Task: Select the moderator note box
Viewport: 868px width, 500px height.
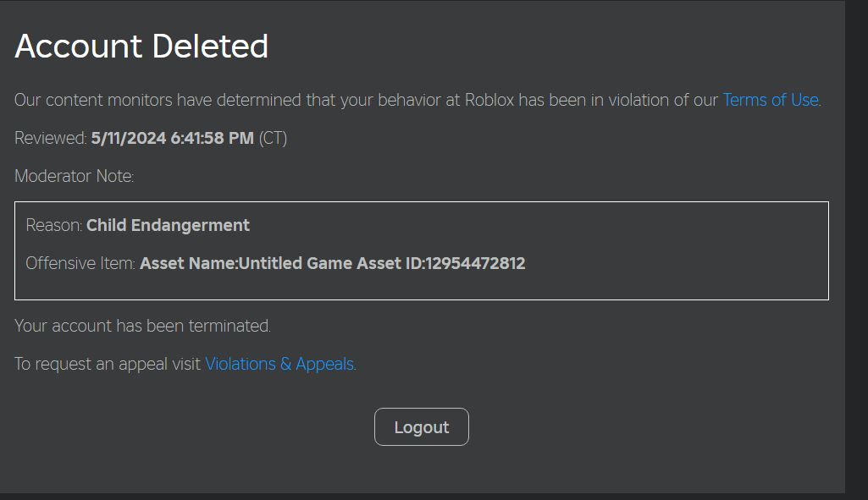Action: (421, 251)
